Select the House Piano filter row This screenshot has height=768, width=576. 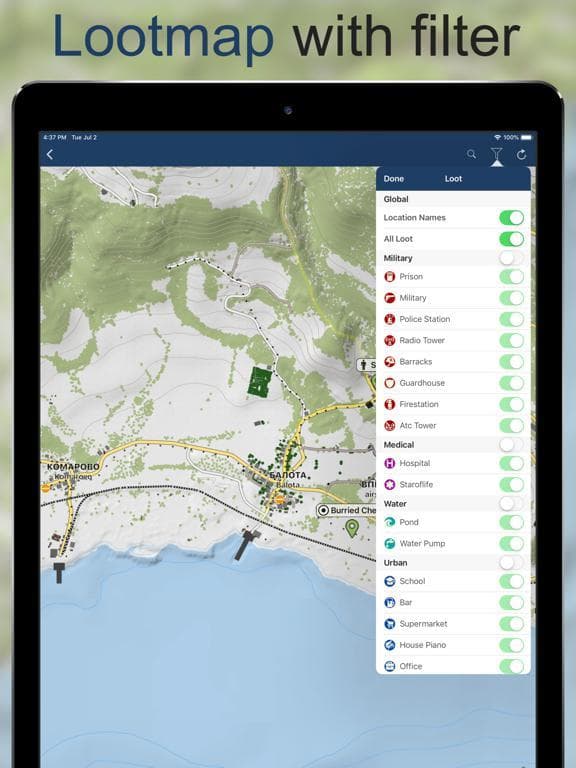[453, 645]
